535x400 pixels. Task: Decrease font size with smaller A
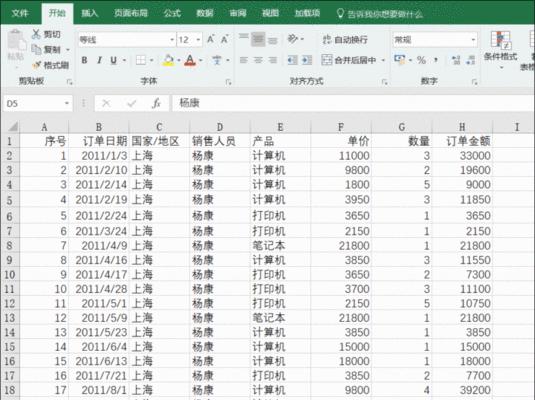pyautogui.click(x=224, y=40)
